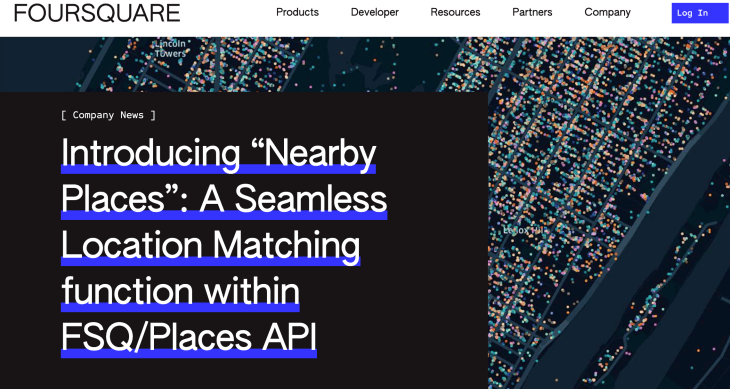730x389 pixels.
Task: Expand the Partners navigation item
Action: (532, 13)
